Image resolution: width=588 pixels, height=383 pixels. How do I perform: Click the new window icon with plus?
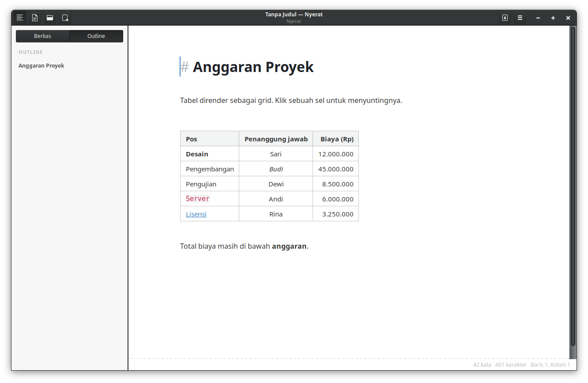(65, 18)
